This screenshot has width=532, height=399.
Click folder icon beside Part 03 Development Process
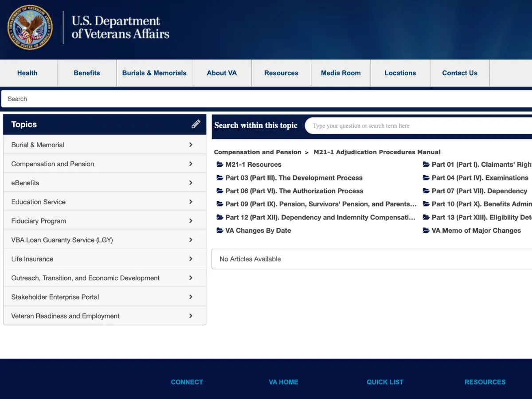[x=220, y=178]
